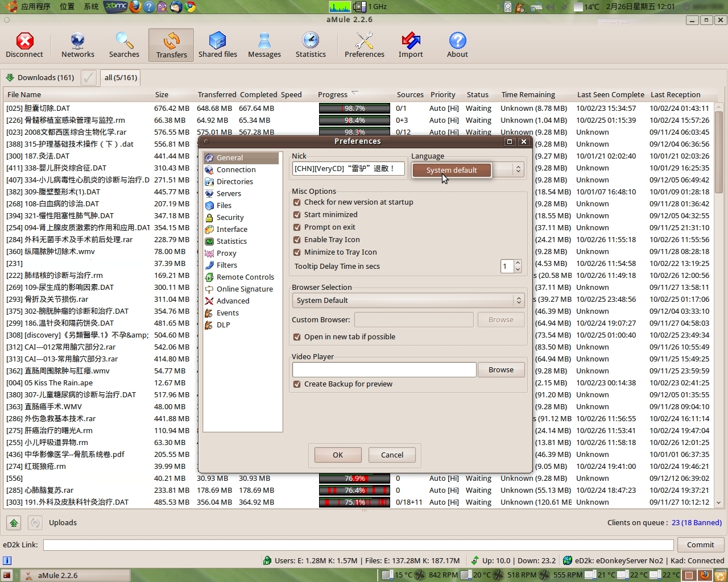Select Filters in preferences sidebar
Viewport: 728px width, 582px height.
[242, 265]
